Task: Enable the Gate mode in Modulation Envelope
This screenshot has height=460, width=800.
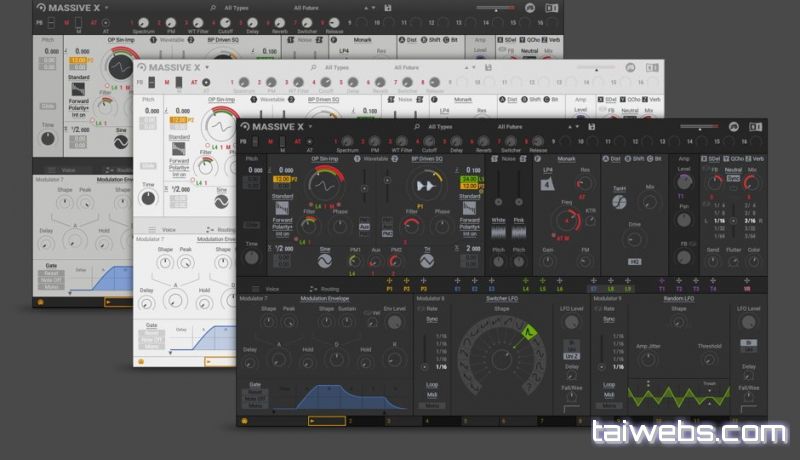Action: [254, 385]
